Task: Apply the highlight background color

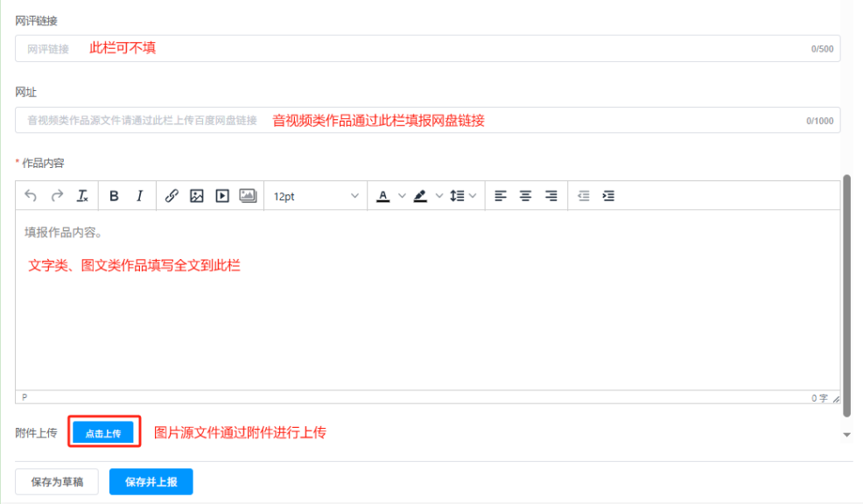Action: 420,196
